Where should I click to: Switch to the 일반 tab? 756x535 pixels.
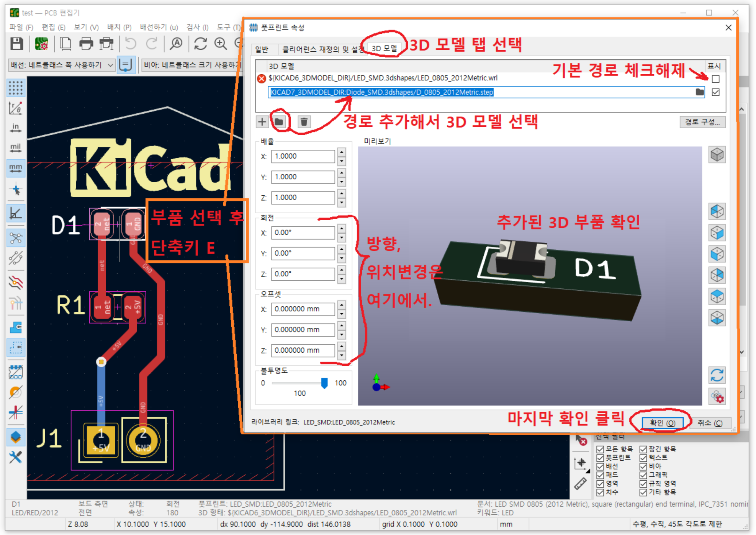pyautogui.click(x=262, y=49)
